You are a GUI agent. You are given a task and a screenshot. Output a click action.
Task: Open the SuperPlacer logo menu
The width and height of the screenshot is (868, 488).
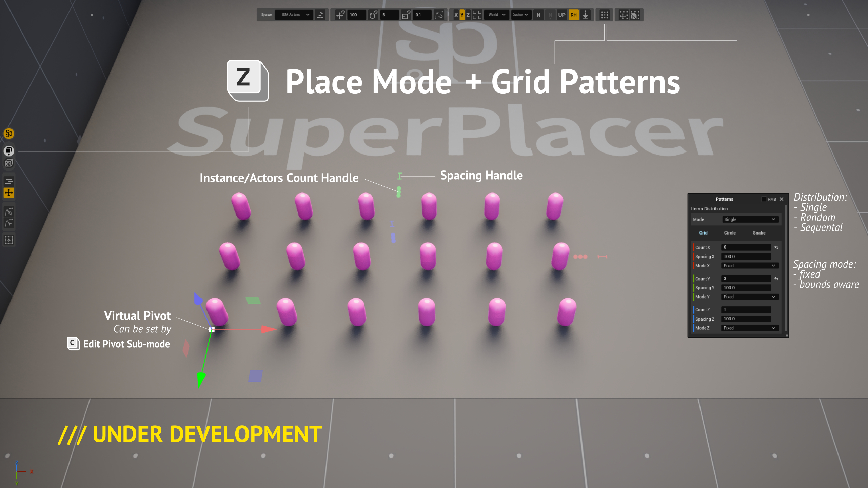pos(9,134)
